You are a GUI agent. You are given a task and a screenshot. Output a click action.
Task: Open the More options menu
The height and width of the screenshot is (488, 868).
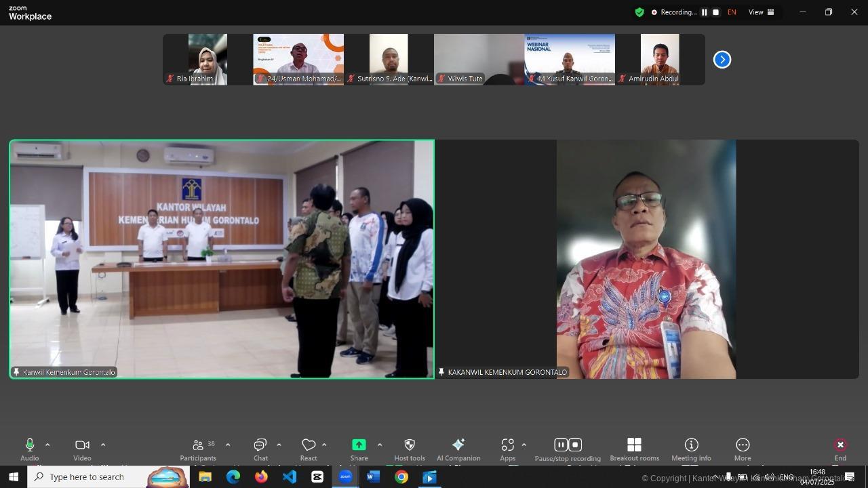pyautogui.click(x=743, y=445)
